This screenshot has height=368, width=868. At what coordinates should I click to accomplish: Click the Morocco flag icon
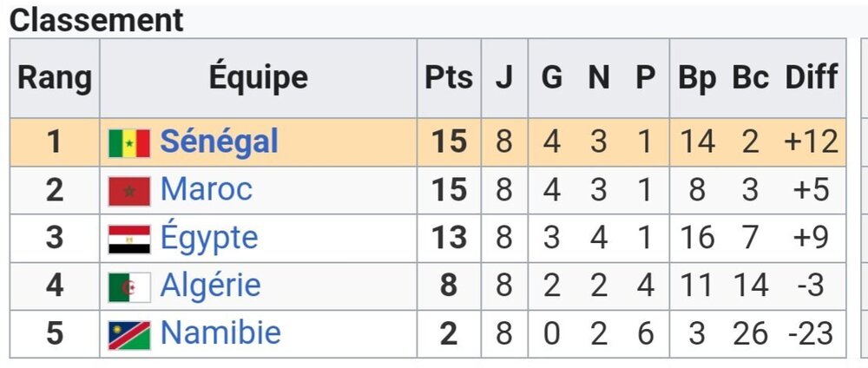pyautogui.click(x=129, y=190)
